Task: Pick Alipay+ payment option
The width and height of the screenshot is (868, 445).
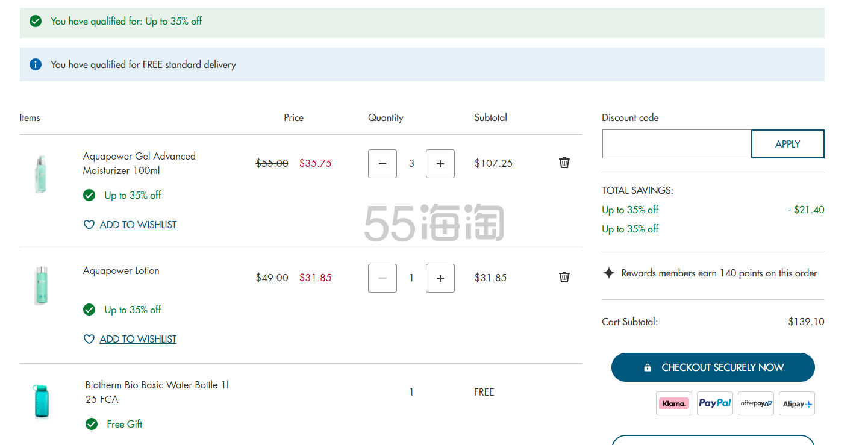Action: click(x=797, y=403)
